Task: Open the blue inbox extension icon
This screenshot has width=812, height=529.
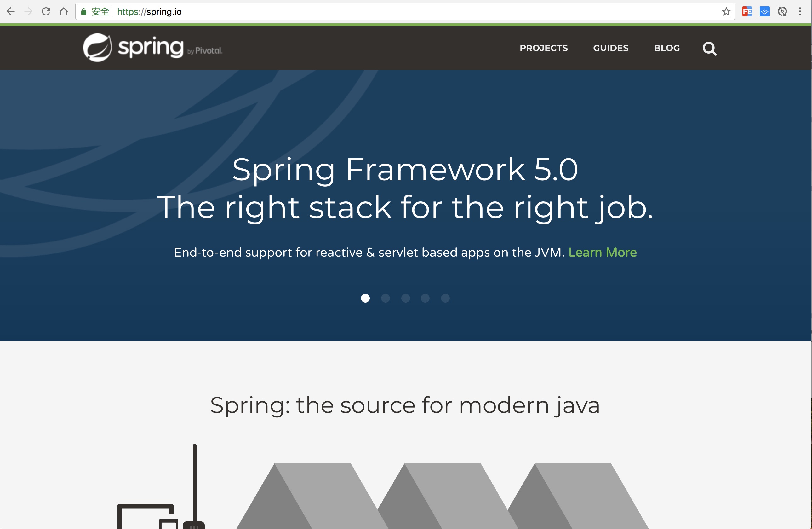Action: pyautogui.click(x=764, y=12)
